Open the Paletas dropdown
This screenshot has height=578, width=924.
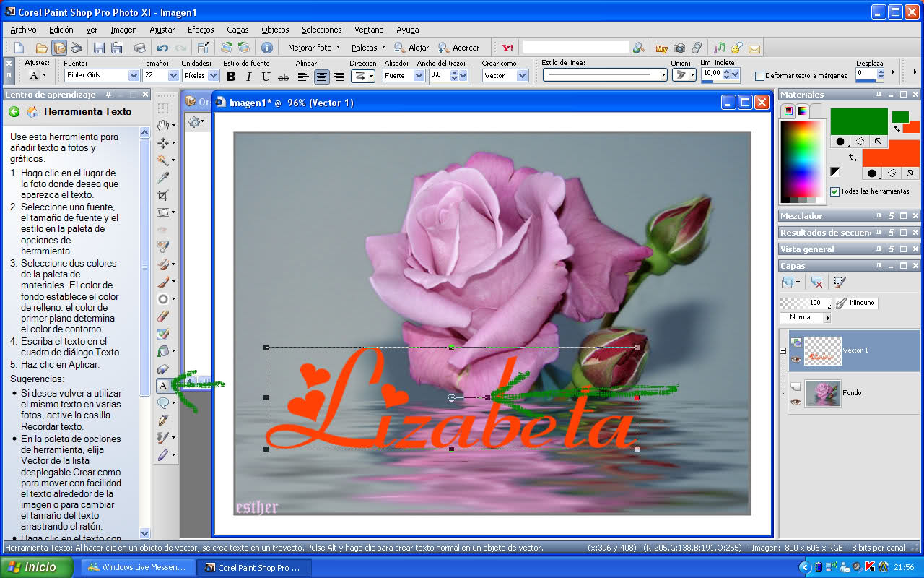tap(368, 48)
